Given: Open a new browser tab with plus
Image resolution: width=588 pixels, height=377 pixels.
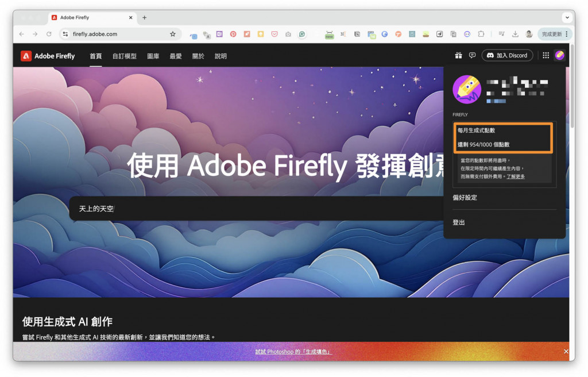Looking at the screenshot, I should [144, 17].
